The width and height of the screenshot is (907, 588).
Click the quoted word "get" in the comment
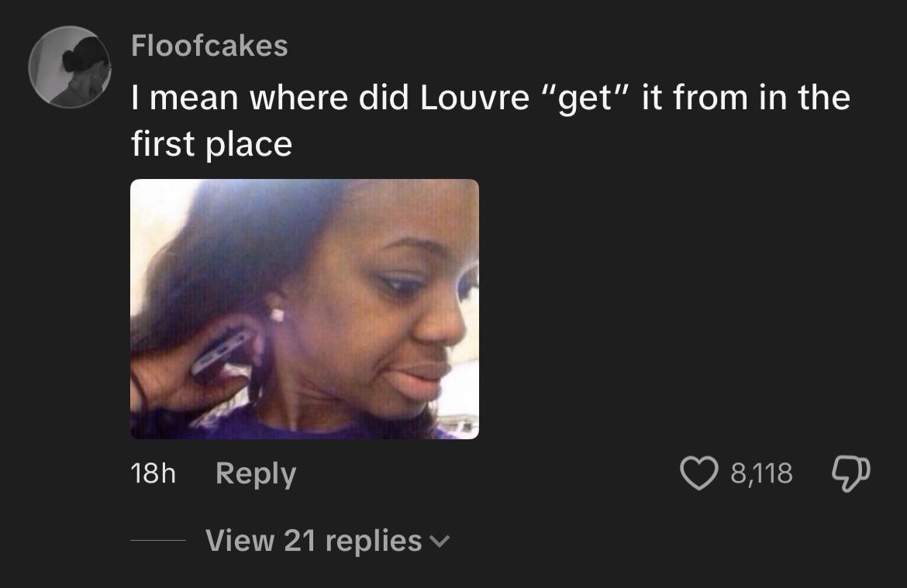coord(585,98)
